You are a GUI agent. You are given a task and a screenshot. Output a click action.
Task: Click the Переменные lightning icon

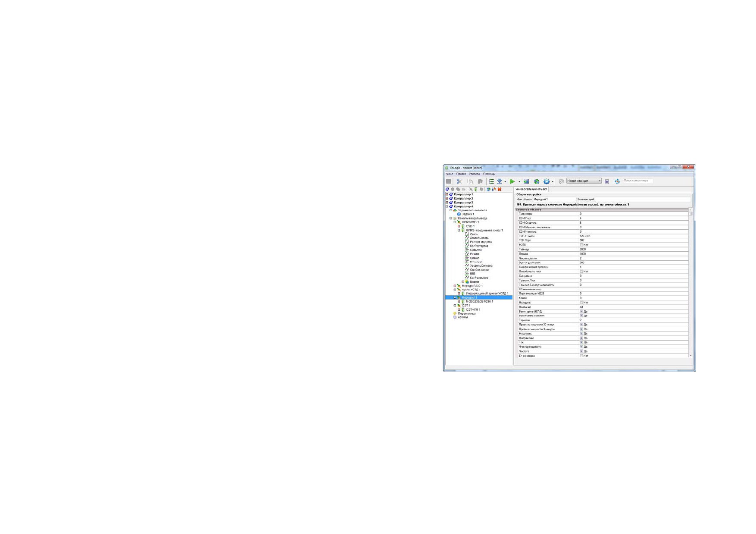[455, 313]
